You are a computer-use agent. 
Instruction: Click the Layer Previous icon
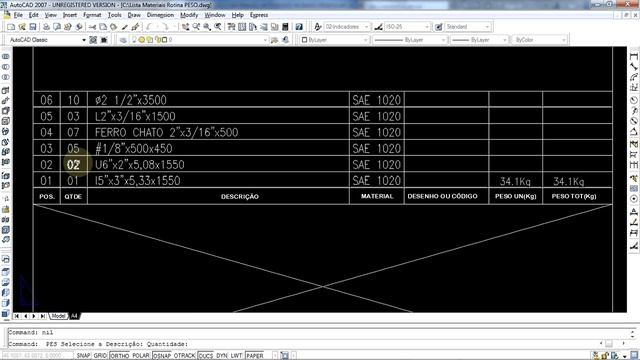click(x=285, y=40)
